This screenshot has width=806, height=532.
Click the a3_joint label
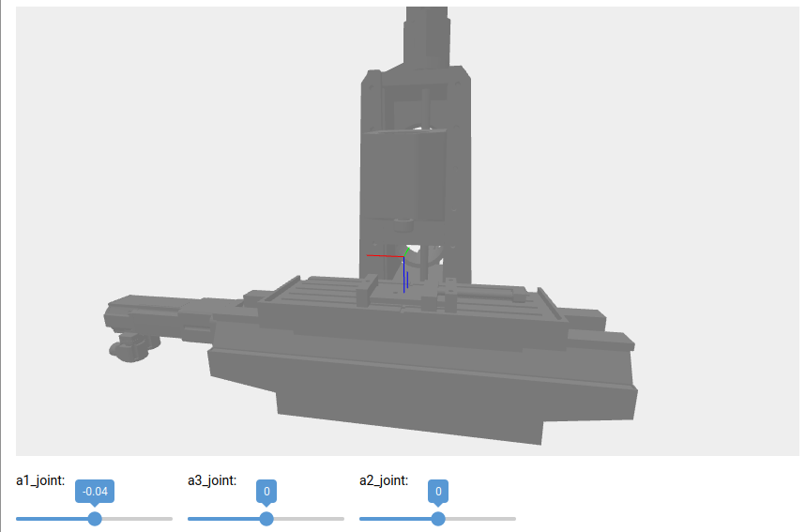pyautogui.click(x=212, y=480)
